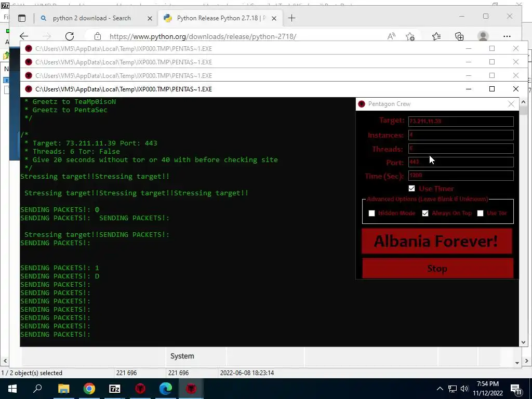532x399 pixels.
Task: Close the Python Release Python 2.7.18 tab
Action: 274,18
